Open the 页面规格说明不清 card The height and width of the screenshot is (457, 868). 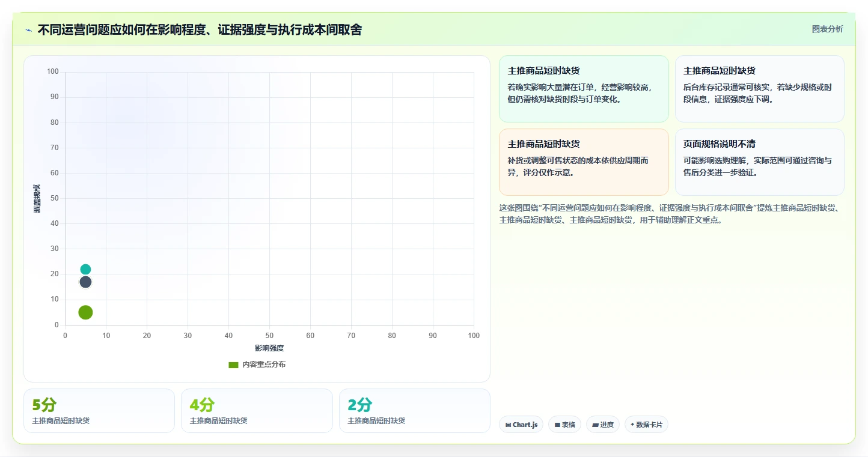coord(760,162)
